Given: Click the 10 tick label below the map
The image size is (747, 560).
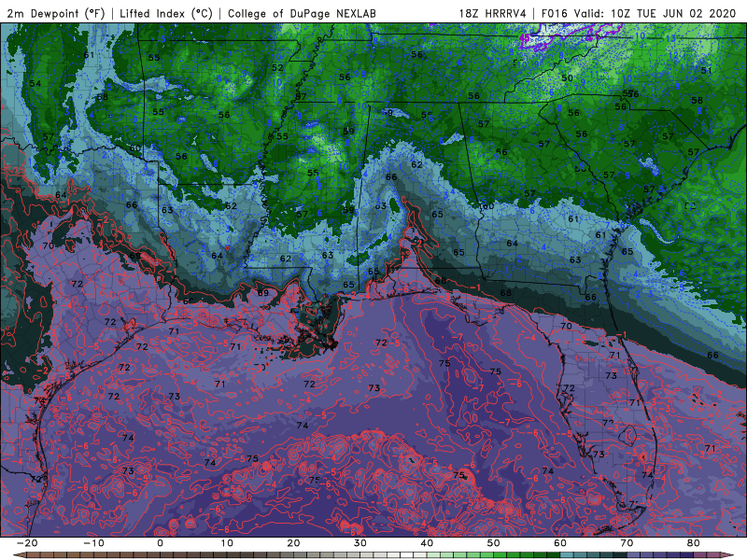Looking at the screenshot, I should [x=227, y=543].
